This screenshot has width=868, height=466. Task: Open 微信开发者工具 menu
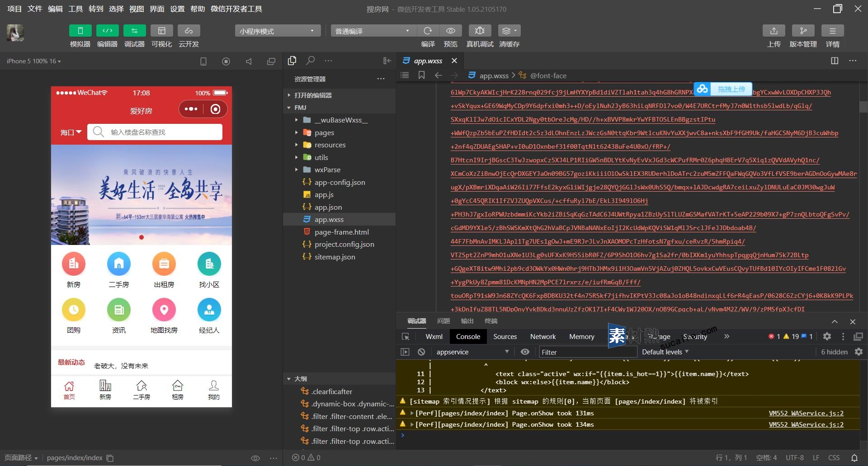point(236,9)
